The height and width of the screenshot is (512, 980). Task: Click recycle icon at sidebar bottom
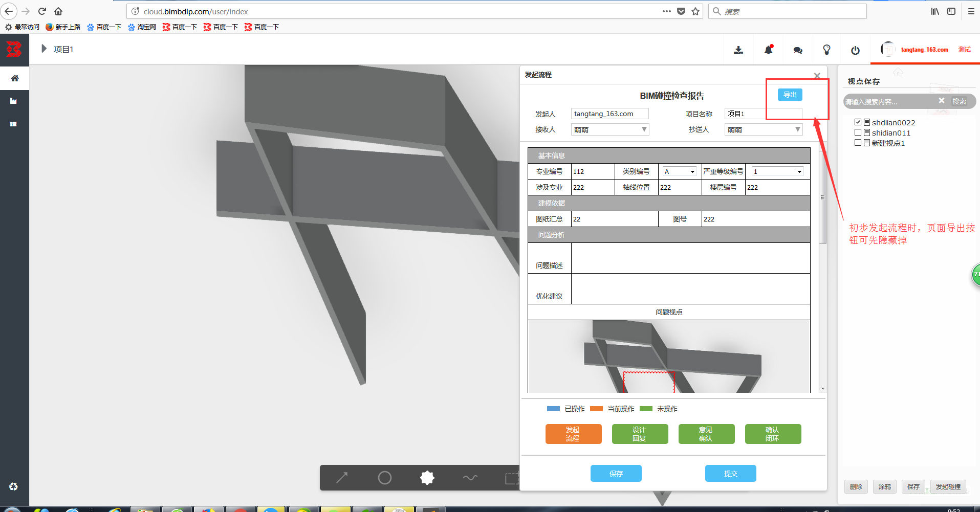click(x=14, y=486)
